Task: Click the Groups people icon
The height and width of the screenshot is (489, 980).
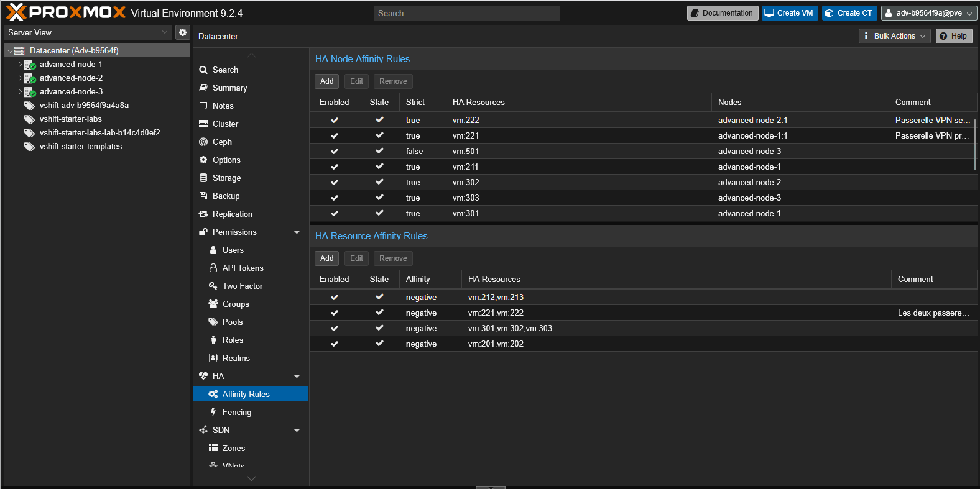Action: click(213, 304)
